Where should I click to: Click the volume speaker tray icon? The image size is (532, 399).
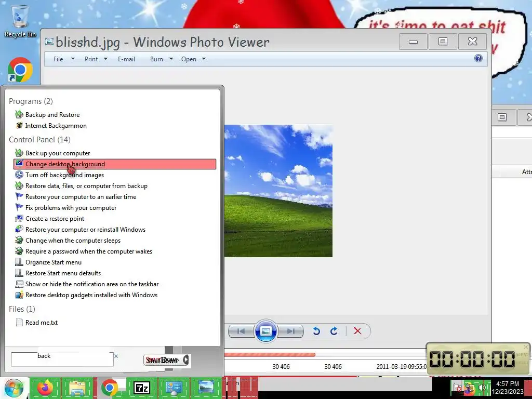pyautogui.click(x=482, y=388)
